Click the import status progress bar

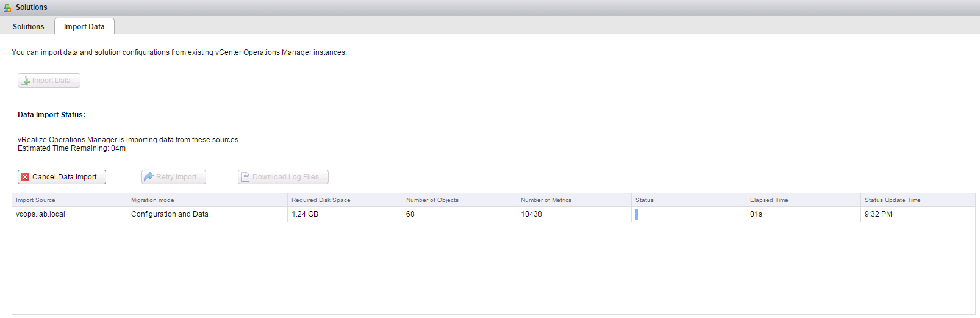point(637,214)
